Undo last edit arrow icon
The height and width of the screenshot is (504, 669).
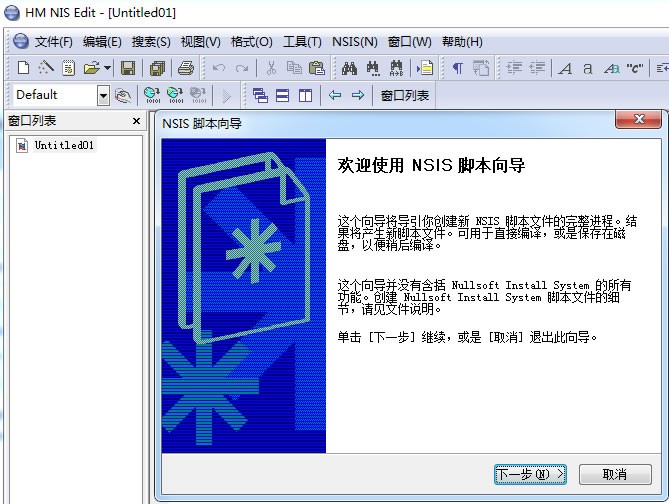pos(219,68)
